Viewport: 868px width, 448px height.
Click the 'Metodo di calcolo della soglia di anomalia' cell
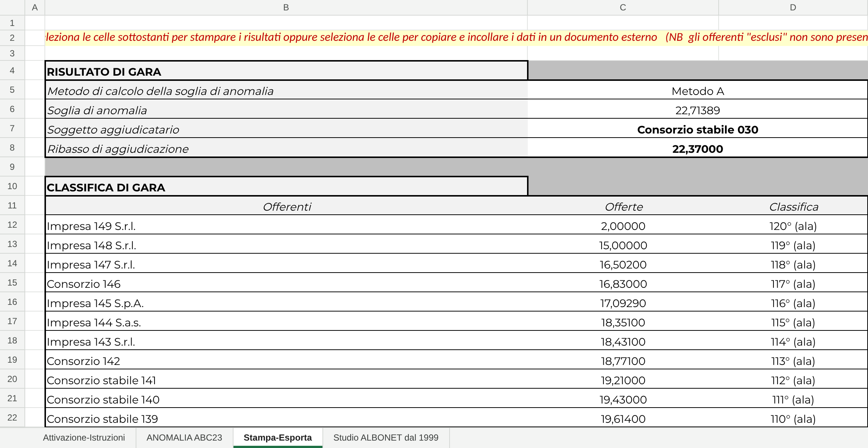(286, 90)
